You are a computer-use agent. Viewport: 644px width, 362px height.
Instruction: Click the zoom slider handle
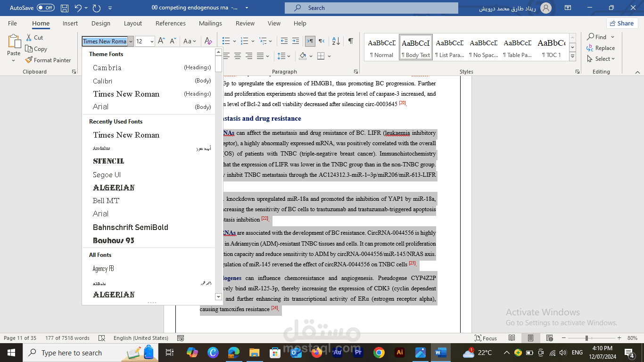pos(586,338)
